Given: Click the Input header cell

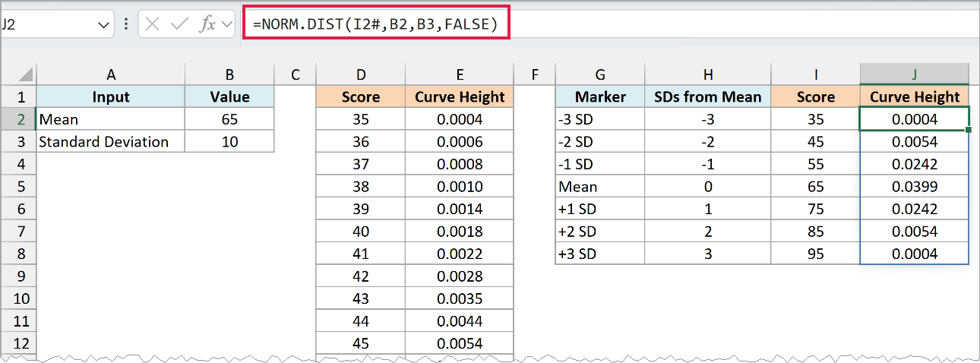Looking at the screenshot, I should click(111, 96).
